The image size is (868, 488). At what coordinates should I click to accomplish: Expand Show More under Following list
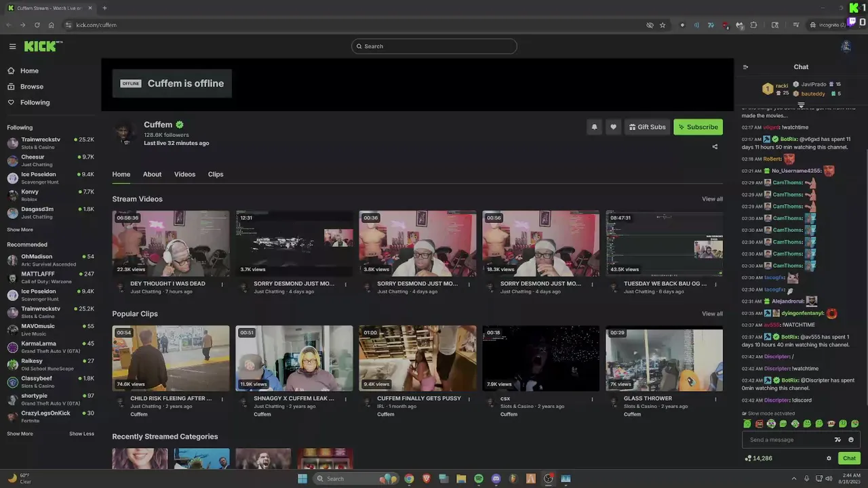(20, 230)
